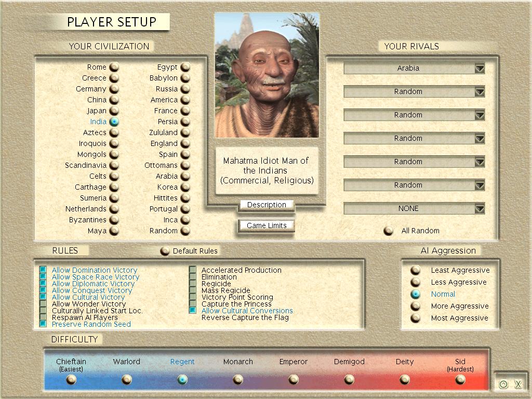Image resolution: width=532 pixels, height=399 pixels.
Task: Uncheck Allow Cultural Victory
Action: [43, 297]
